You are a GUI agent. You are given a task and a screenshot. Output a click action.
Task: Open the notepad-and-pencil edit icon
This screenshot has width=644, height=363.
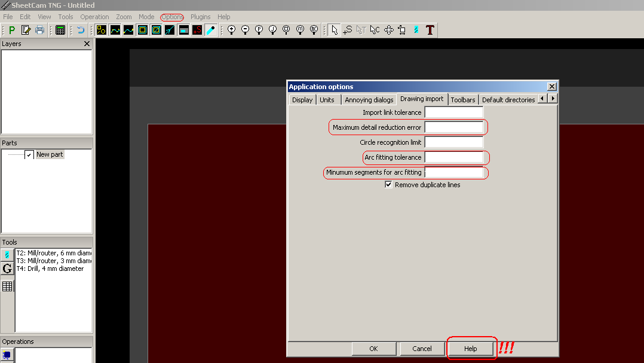(x=26, y=30)
